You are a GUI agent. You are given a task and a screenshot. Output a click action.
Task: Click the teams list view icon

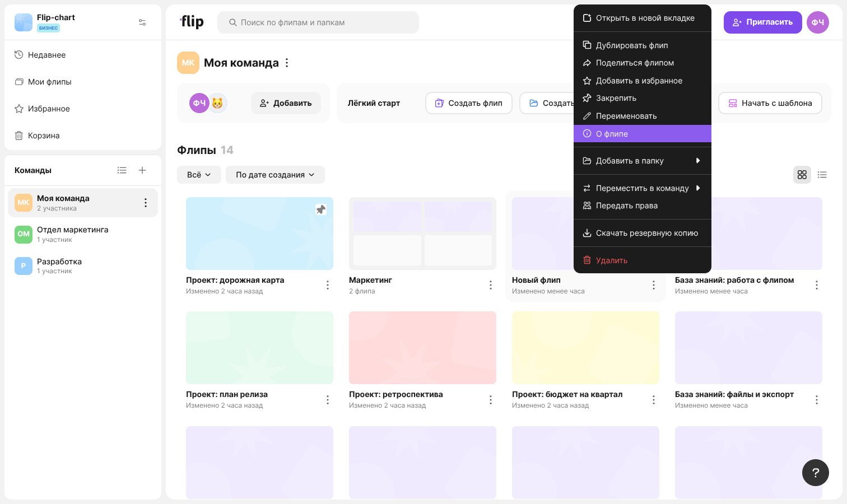pyautogui.click(x=122, y=170)
